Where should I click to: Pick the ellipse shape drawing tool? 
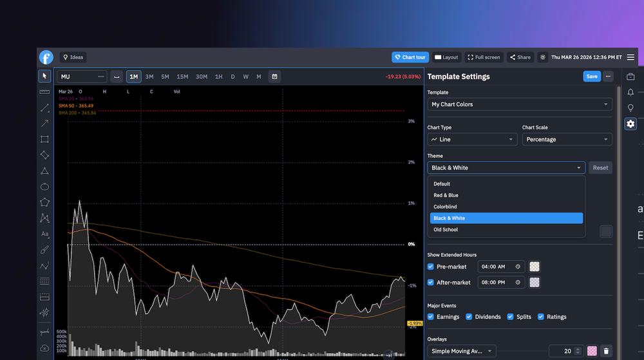click(x=44, y=187)
